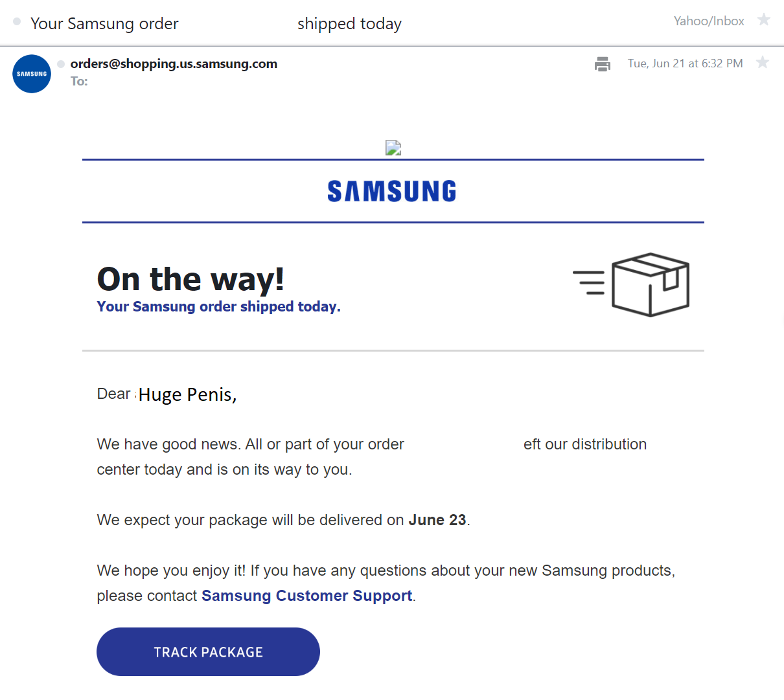Click the "On the way!" heading
This screenshot has height=700, width=784.
pos(190,279)
